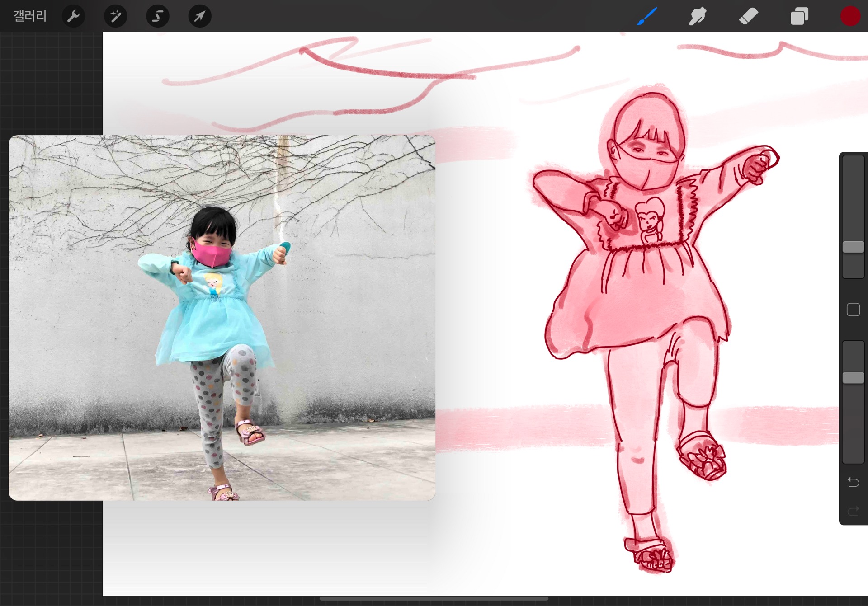Image resolution: width=868 pixels, height=606 pixels.
Task: Click the brush opacity slider handle
Action: pos(853,378)
